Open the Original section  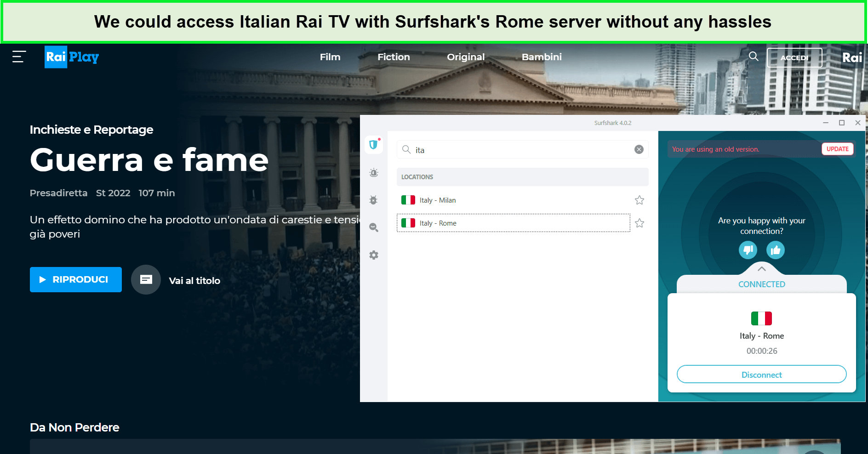point(466,57)
